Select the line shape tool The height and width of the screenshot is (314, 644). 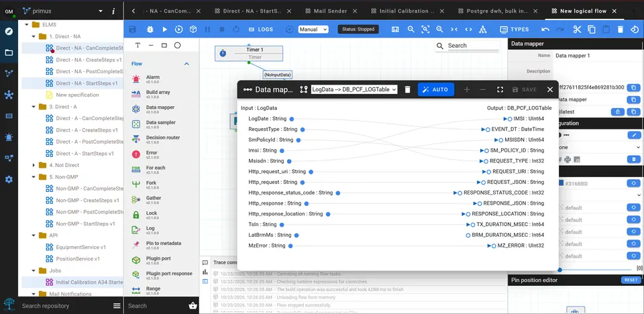(151, 45)
